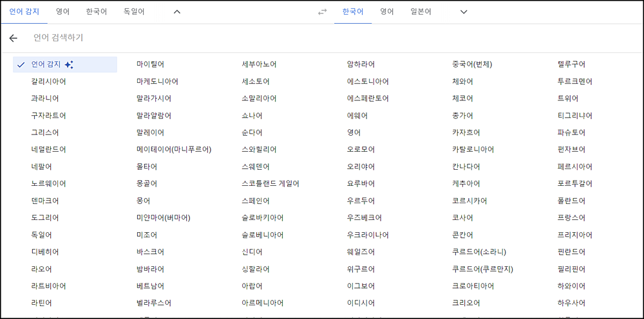This screenshot has height=319, width=644.
Task: Choose 네덜란드어 from the list
Action: (48, 150)
